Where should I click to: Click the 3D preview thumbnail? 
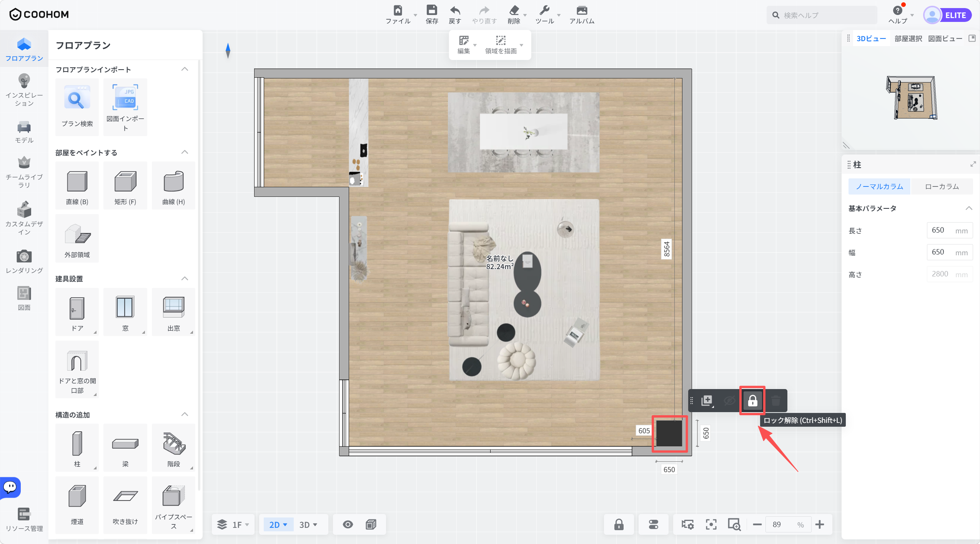pyautogui.click(x=912, y=98)
